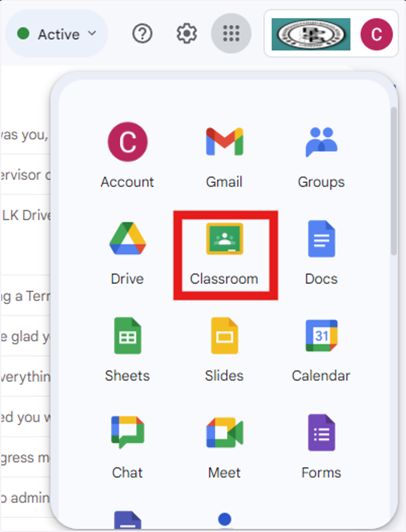
Task: Open email row containing 'erythin'
Action: [26, 376]
